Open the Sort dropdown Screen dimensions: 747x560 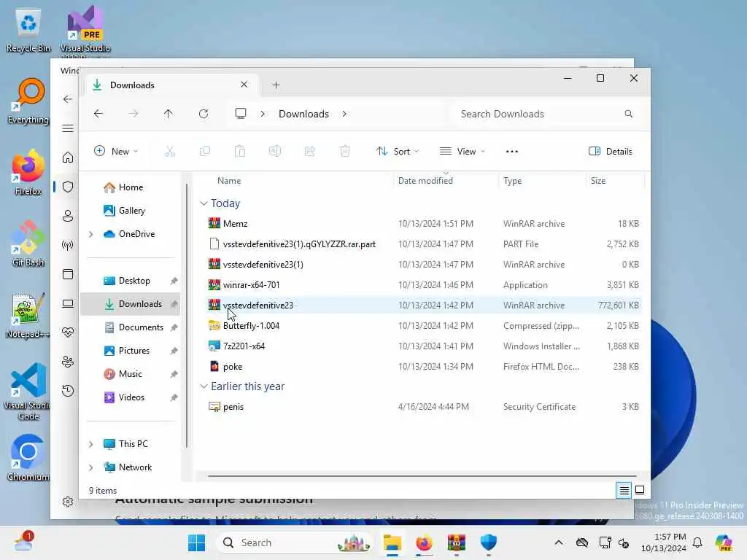(398, 152)
